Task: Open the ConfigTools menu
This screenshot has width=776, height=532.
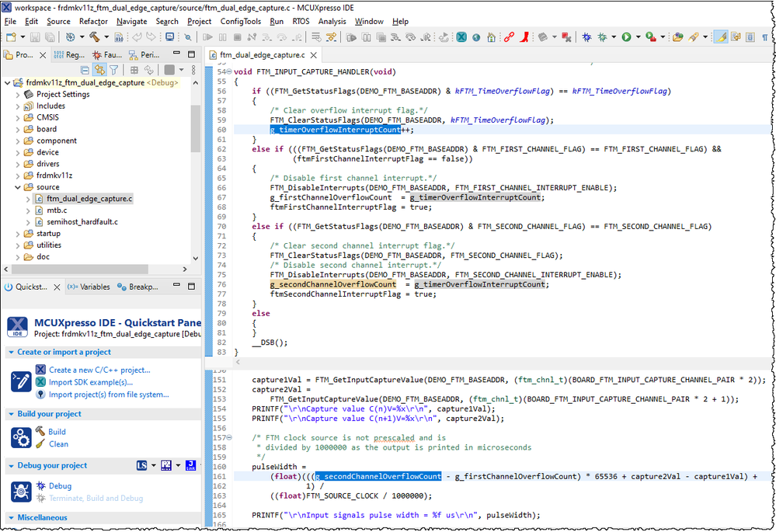Action: point(241,21)
